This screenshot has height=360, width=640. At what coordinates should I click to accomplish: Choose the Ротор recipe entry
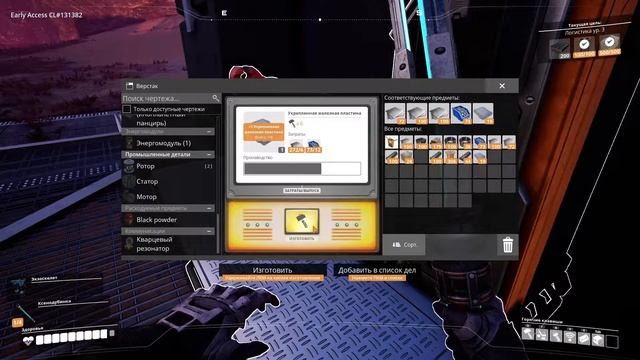(169, 166)
